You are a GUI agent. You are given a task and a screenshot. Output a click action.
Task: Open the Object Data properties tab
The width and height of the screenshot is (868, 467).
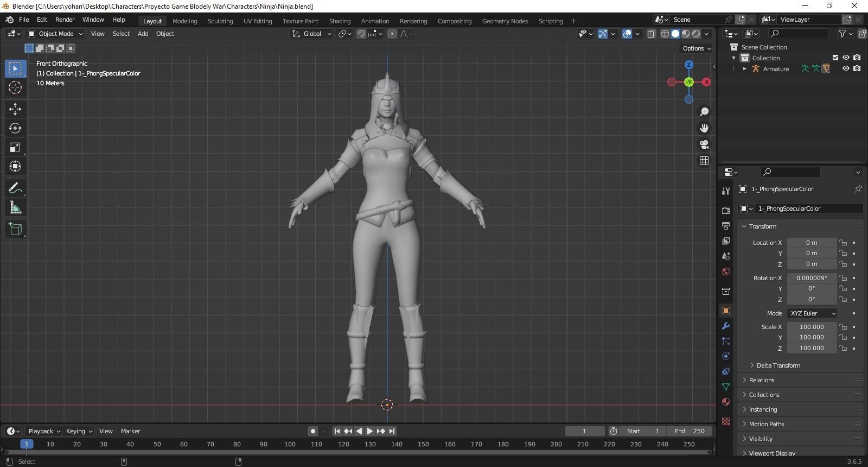click(726, 387)
